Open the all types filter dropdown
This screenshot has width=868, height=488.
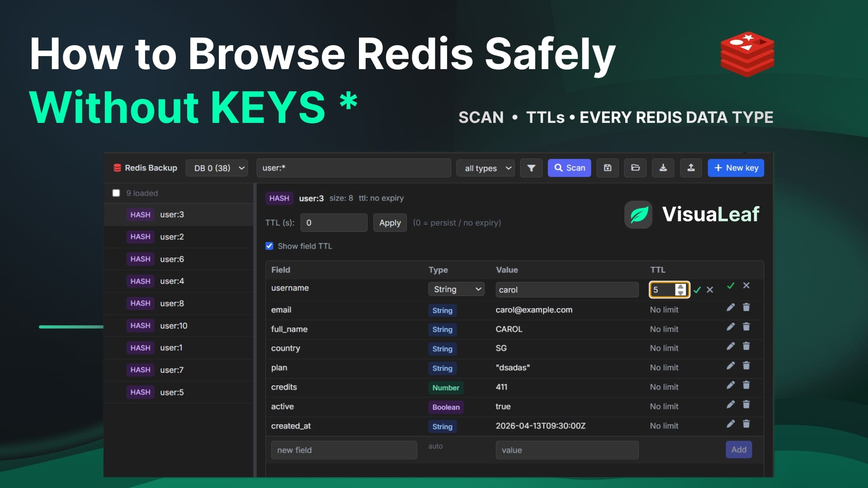(486, 168)
